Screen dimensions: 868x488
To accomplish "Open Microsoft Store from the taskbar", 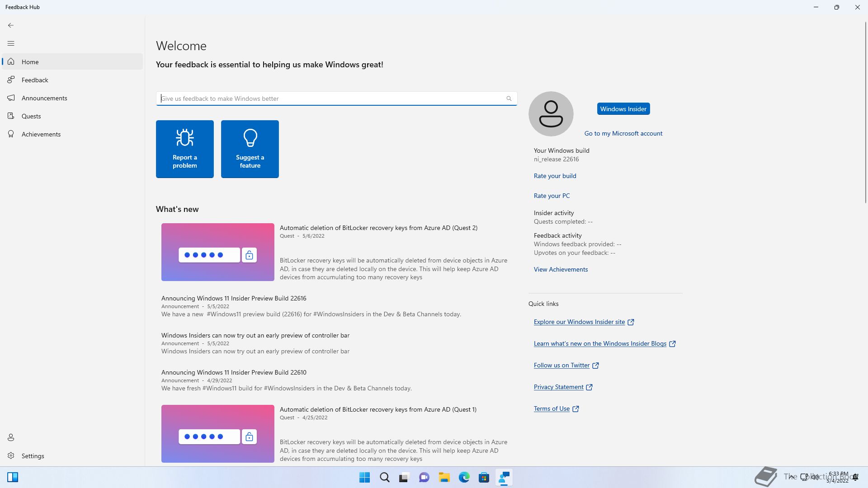I will (x=484, y=478).
